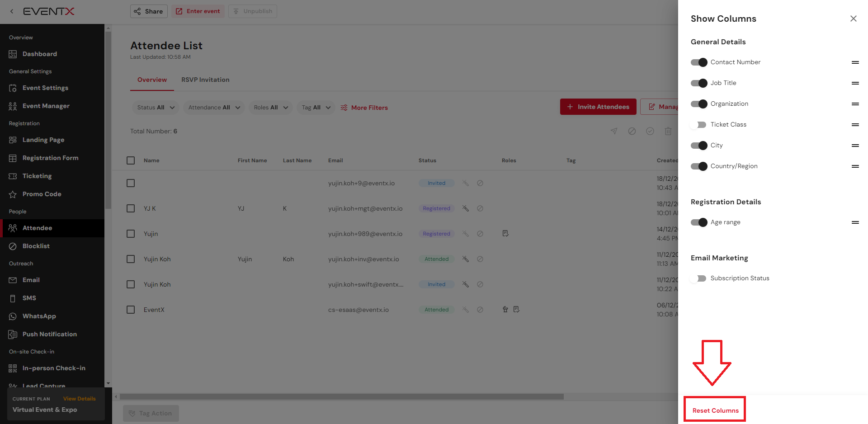Click the back arrow next to EventX logo
This screenshot has height=424, width=868.
point(12,11)
